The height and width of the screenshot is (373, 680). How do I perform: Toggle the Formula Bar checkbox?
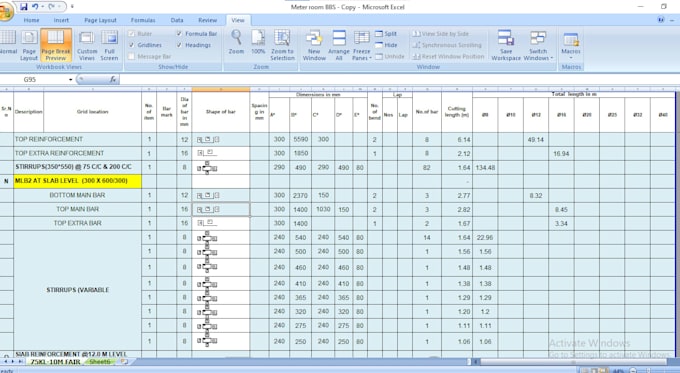[x=179, y=33]
